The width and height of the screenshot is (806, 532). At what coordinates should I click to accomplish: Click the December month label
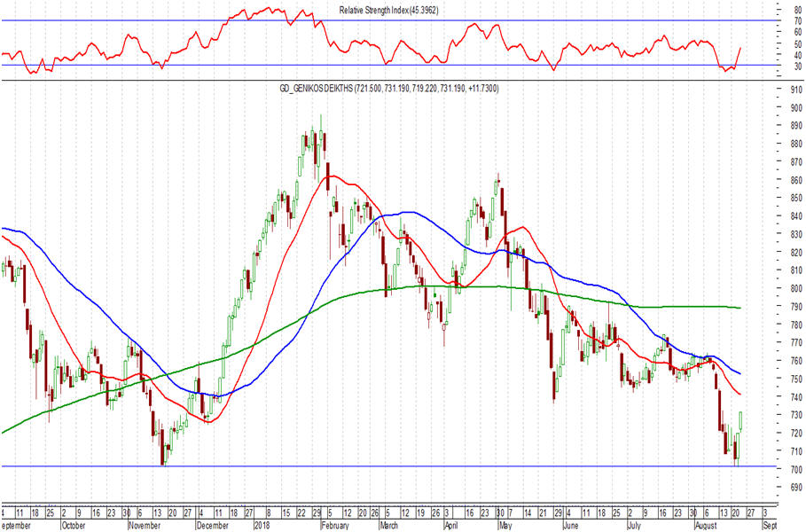click(x=213, y=525)
